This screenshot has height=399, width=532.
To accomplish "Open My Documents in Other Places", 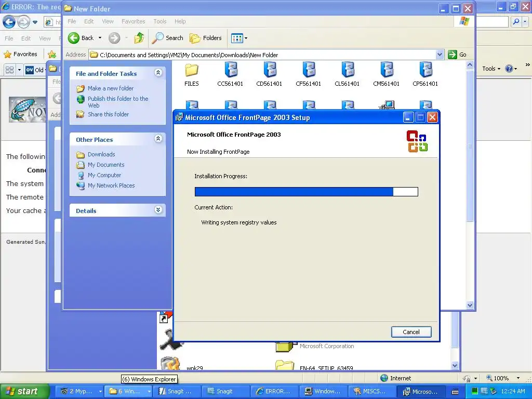I will point(106,165).
